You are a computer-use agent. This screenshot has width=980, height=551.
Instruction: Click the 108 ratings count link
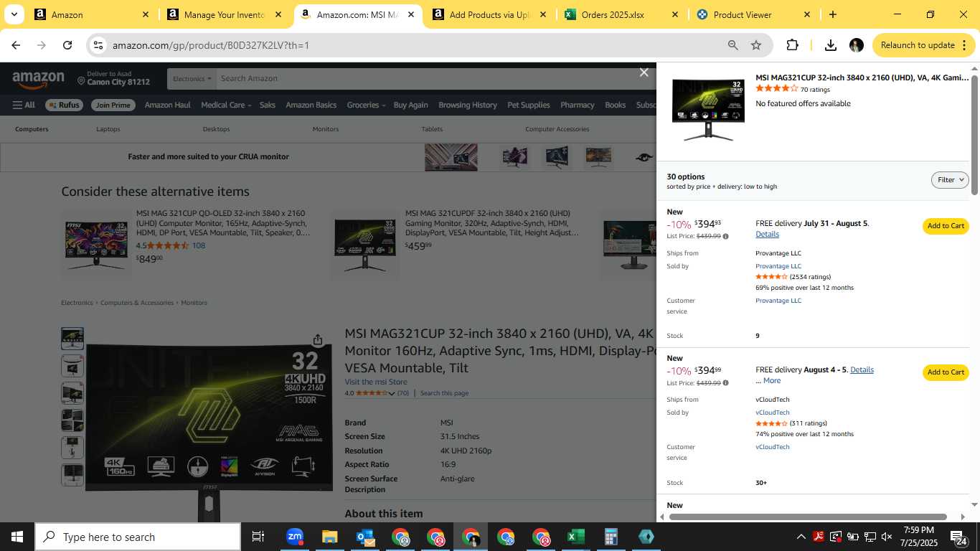[x=199, y=245]
